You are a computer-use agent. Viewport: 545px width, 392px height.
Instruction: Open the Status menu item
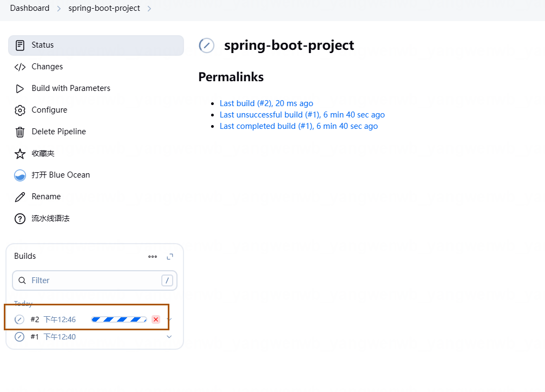[x=96, y=45]
